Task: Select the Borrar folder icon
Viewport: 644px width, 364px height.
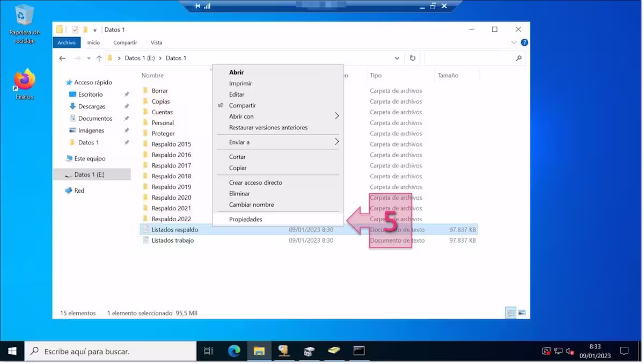Action: click(145, 91)
